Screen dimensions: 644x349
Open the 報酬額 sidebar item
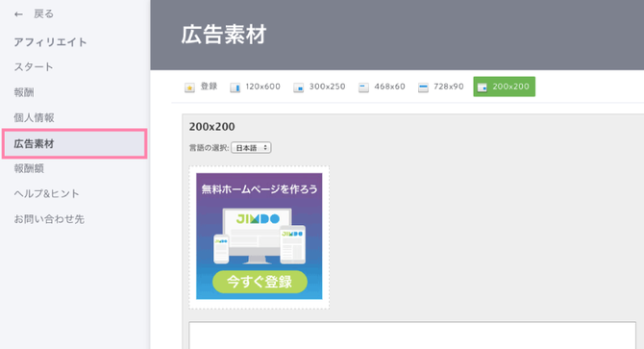click(29, 168)
